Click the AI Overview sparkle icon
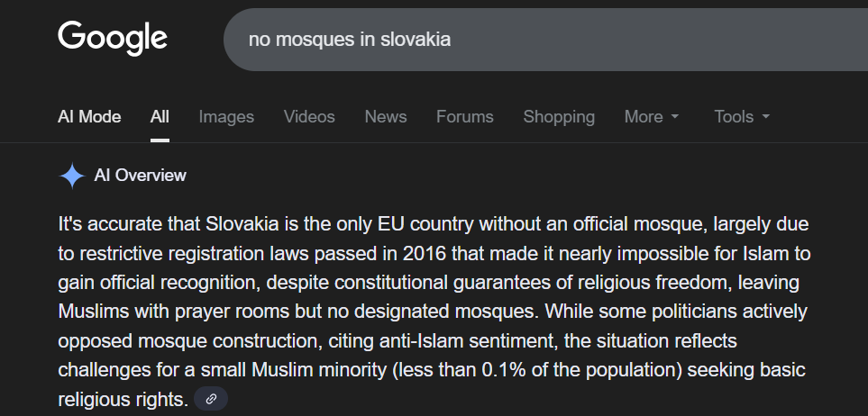Image resolution: width=868 pixels, height=416 pixels. point(71,176)
